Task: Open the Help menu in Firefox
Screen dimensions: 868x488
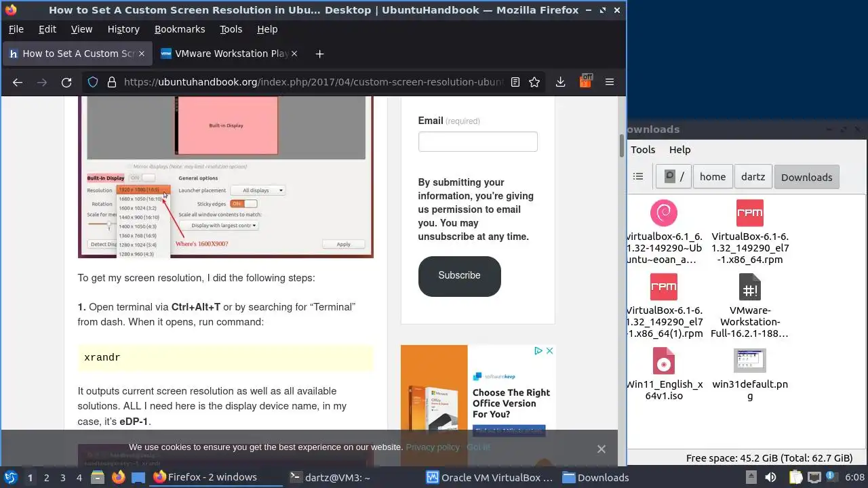Action: 267,29
